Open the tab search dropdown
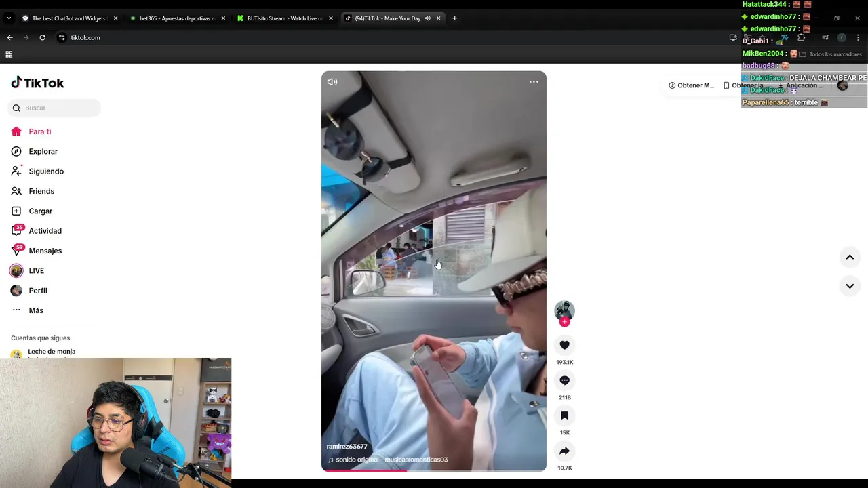The image size is (868, 488). pyautogui.click(x=9, y=18)
